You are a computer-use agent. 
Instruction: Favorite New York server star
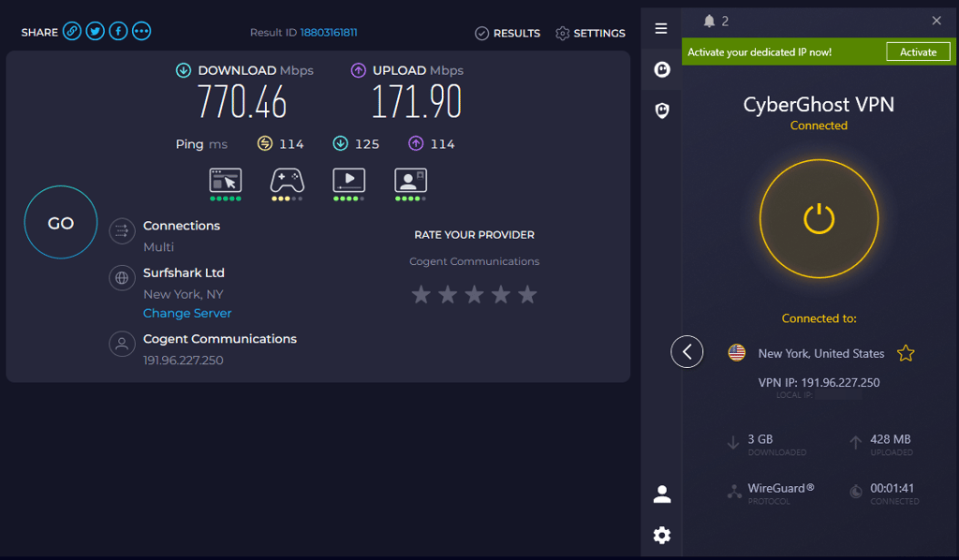coord(906,353)
